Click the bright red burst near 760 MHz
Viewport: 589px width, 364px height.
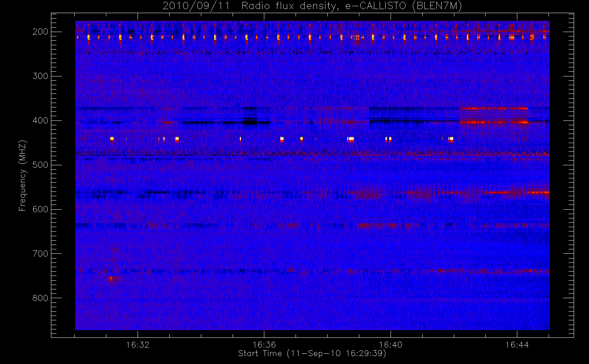(x=112, y=279)
